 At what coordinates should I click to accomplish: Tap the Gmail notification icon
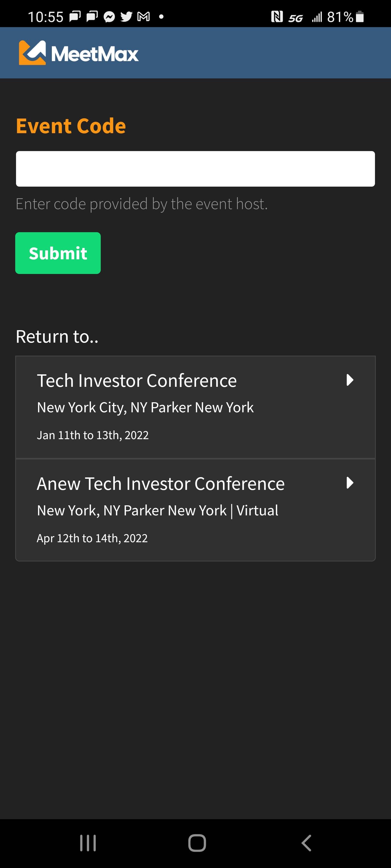(x=144, y=17)
